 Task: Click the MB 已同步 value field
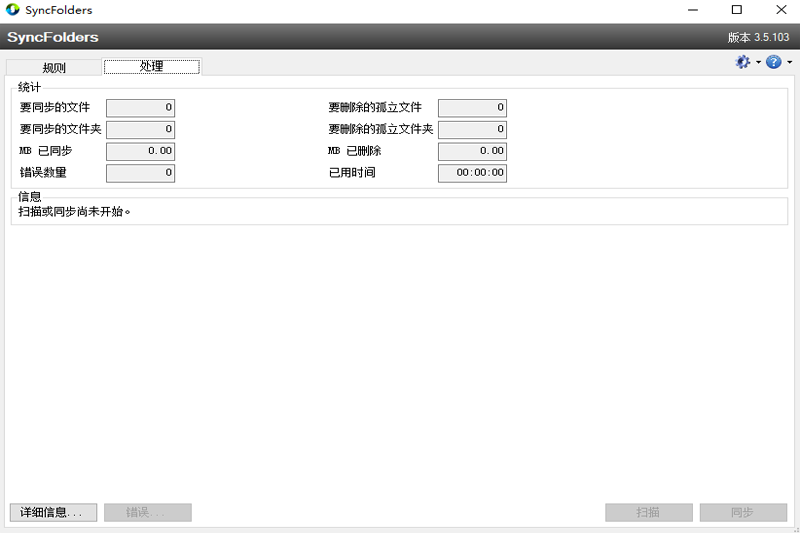(140, 151)
